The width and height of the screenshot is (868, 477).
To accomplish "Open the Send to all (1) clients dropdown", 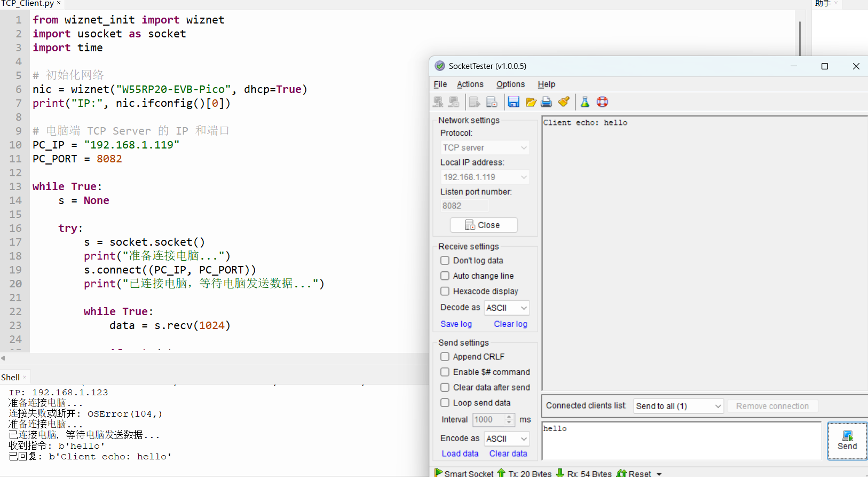I will (678, 406).
